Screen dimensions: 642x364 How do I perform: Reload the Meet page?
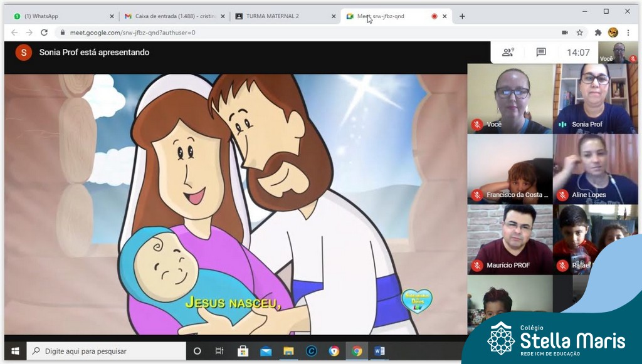pyautogui.click(x=44, y=33)
